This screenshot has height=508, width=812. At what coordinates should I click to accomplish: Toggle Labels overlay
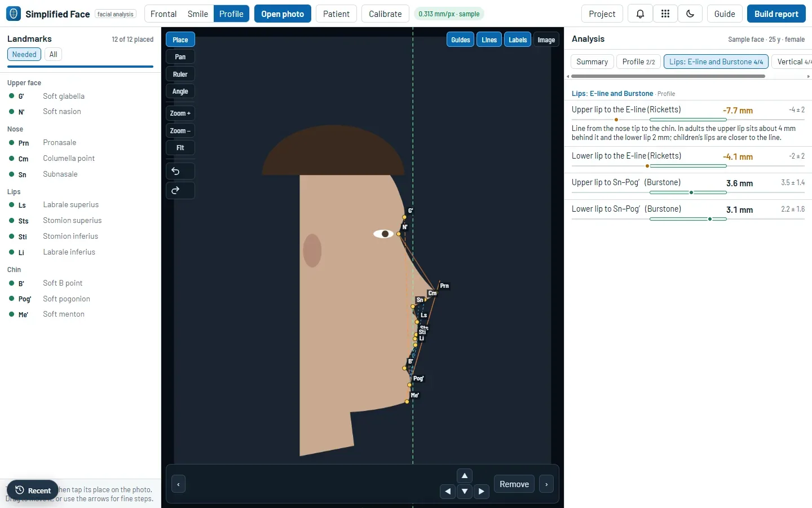click(517, 40)
